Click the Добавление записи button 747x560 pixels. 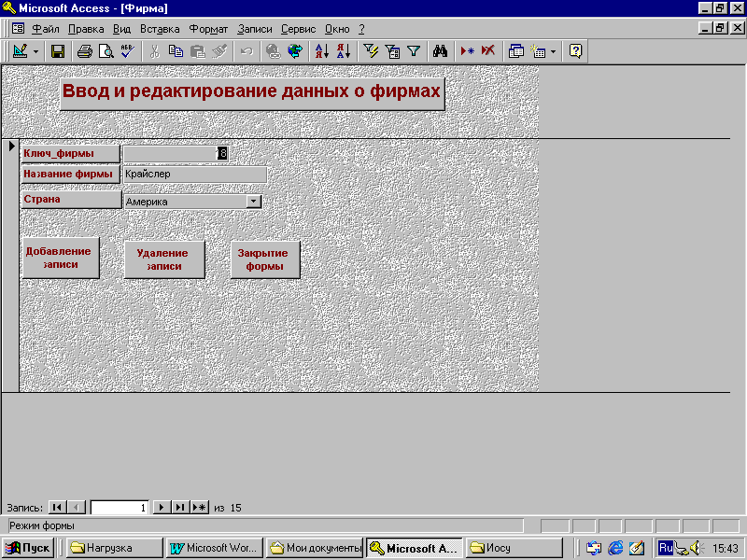(x=61, y=258)
